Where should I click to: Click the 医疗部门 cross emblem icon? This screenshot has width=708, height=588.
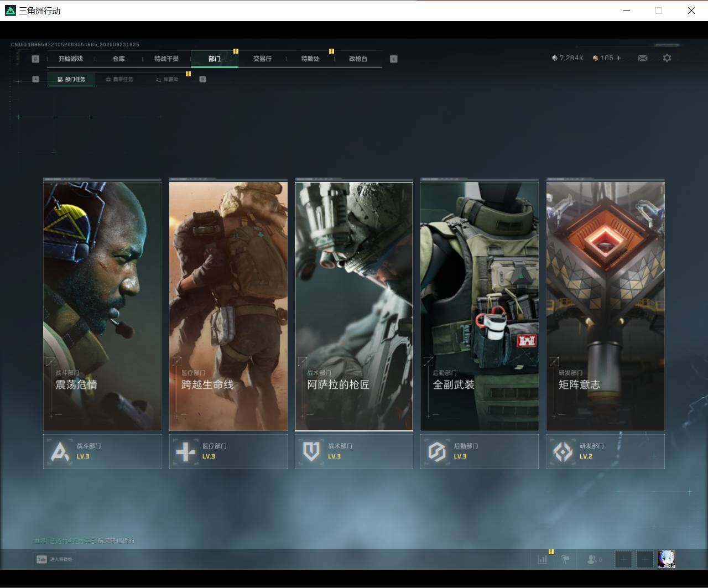185,452
